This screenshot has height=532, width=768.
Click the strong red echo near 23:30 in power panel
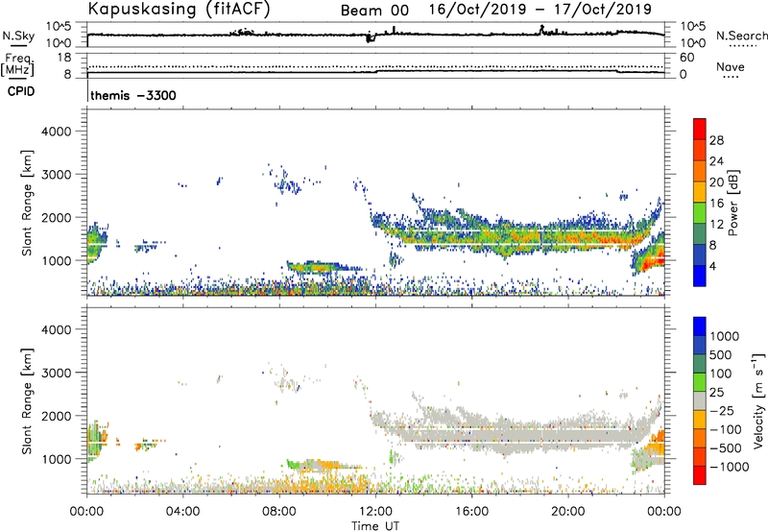(x=654, y=259)
